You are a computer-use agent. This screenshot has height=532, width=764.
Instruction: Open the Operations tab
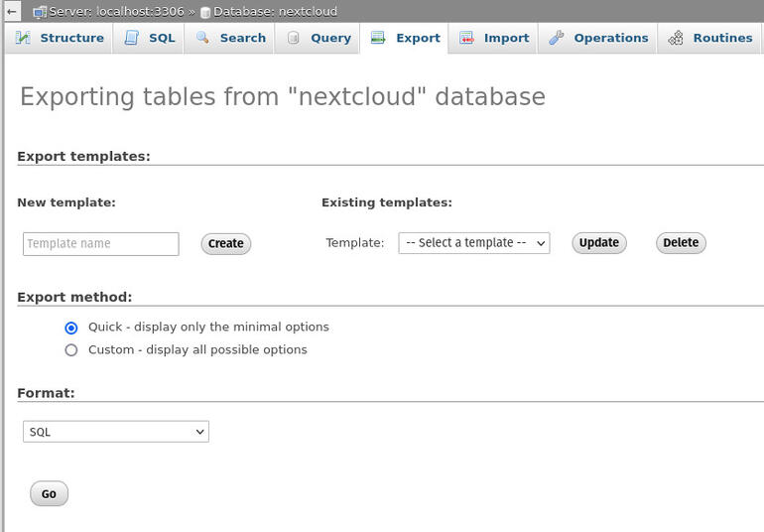[x=598, y=38]
